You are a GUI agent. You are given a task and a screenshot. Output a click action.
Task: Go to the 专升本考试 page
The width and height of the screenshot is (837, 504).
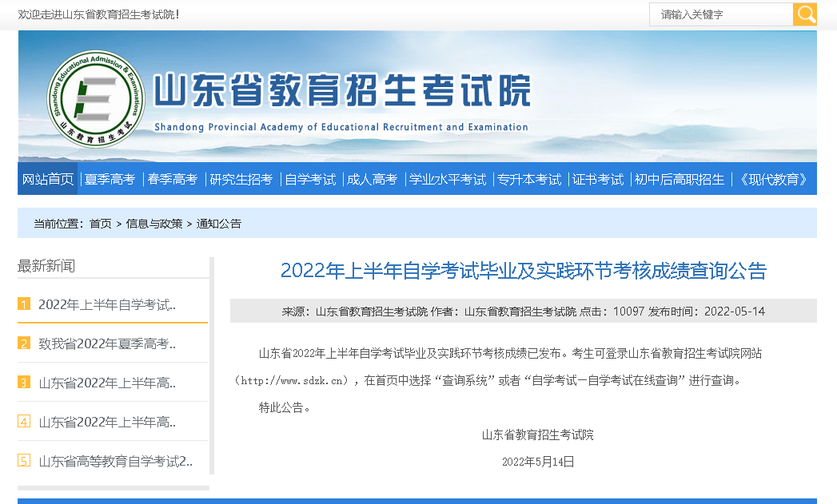click(529, 179)
